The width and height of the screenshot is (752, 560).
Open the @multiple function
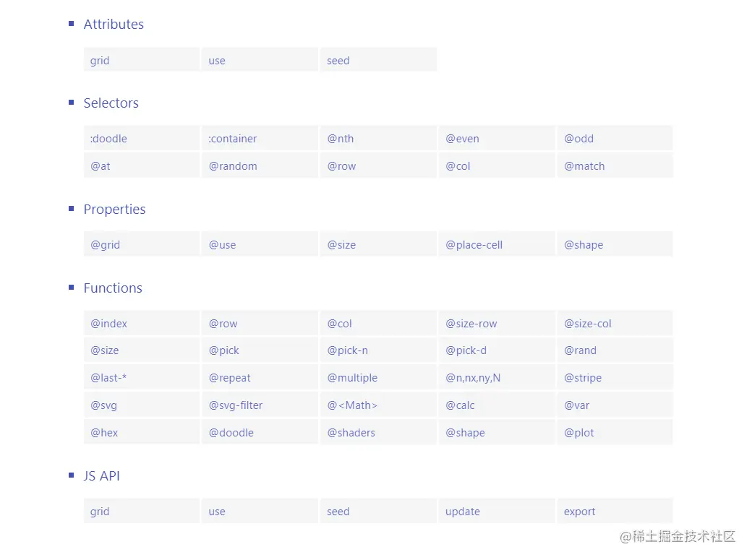point(378,377)
